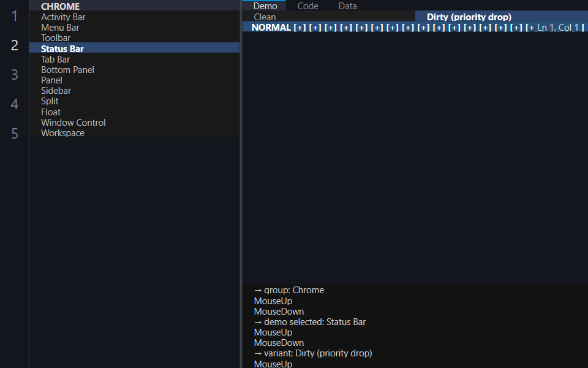
Task: Select the Dirty (priority drop) variant
Action: pyautogui.click(x=502, y=17)
